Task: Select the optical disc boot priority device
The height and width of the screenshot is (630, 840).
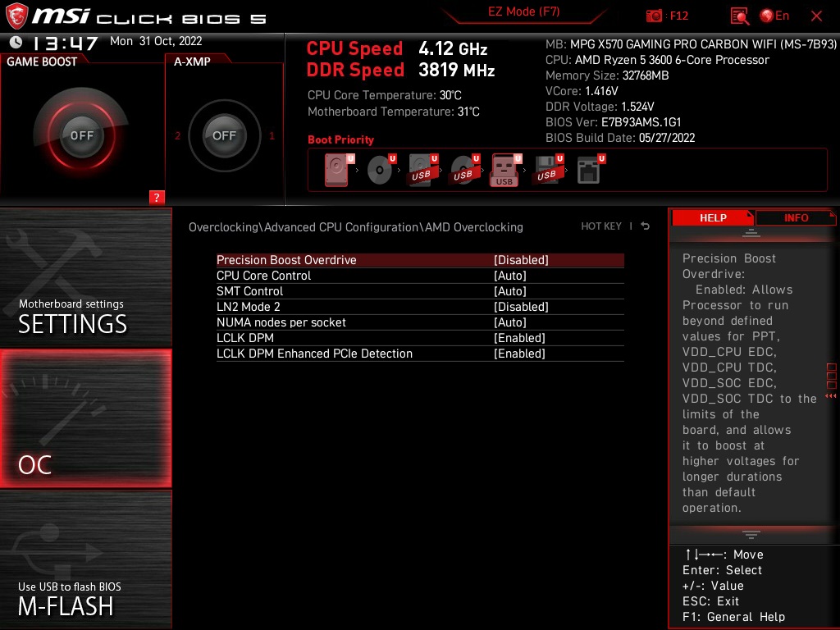Action: click(381, 170)
